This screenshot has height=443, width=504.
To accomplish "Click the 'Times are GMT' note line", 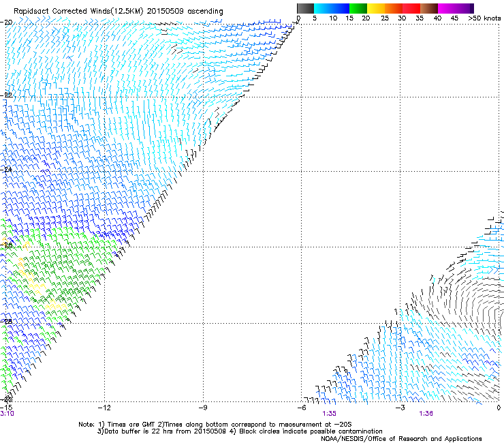I will point(215,425).
